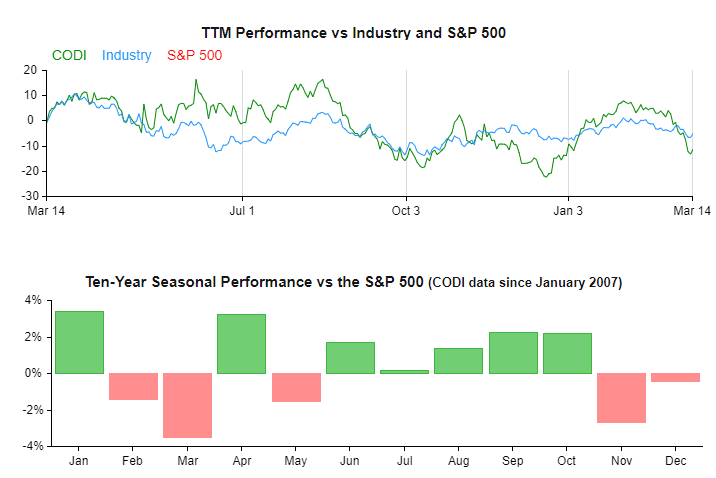
Task: Select the red November bar
Action: click(621, 398)
